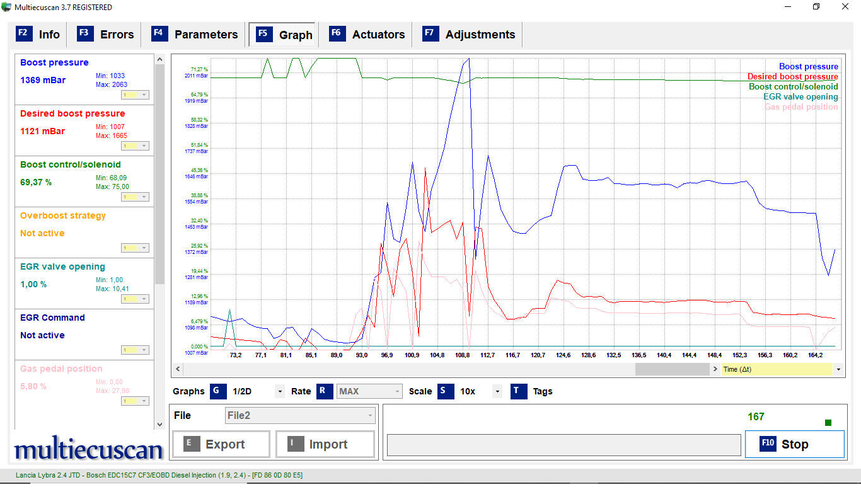Click the 69,37 % solenoid value
The height and width of the screenshot is (504, 861).
pyautogui.click(x=36, y=182)
